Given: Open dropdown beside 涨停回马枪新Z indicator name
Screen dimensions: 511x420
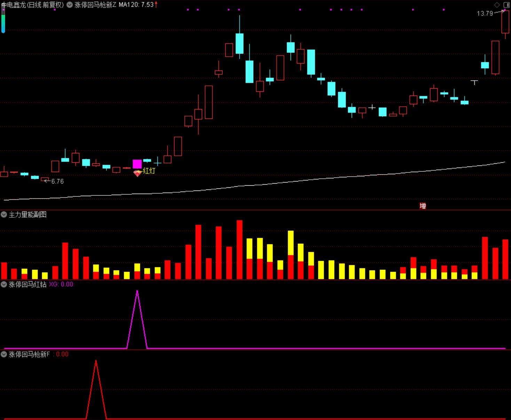Looking at the screenshot, I should (x=70, y=5).
